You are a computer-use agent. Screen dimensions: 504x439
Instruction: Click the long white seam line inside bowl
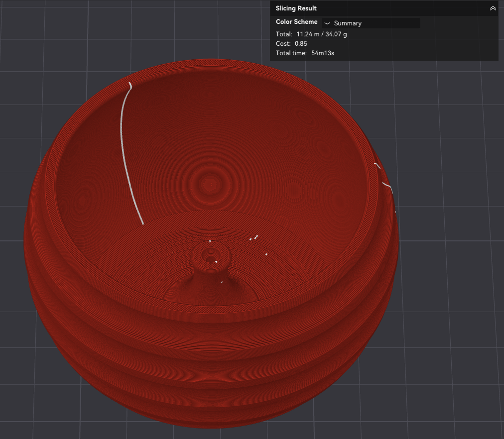[128, 154]
